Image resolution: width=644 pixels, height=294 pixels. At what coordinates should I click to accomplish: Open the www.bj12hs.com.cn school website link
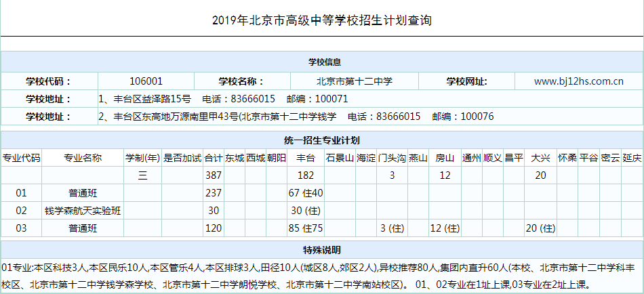[x=579, y=81]
